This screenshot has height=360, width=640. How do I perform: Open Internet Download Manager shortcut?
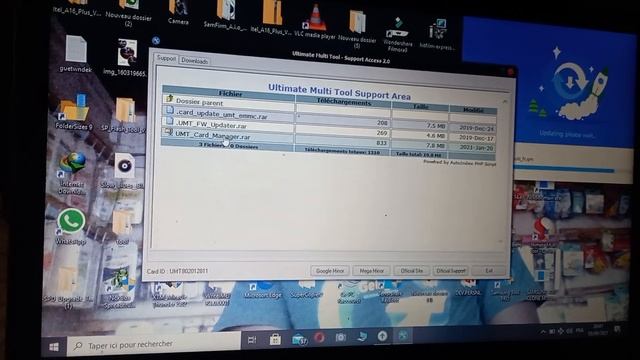click(72, 173)
